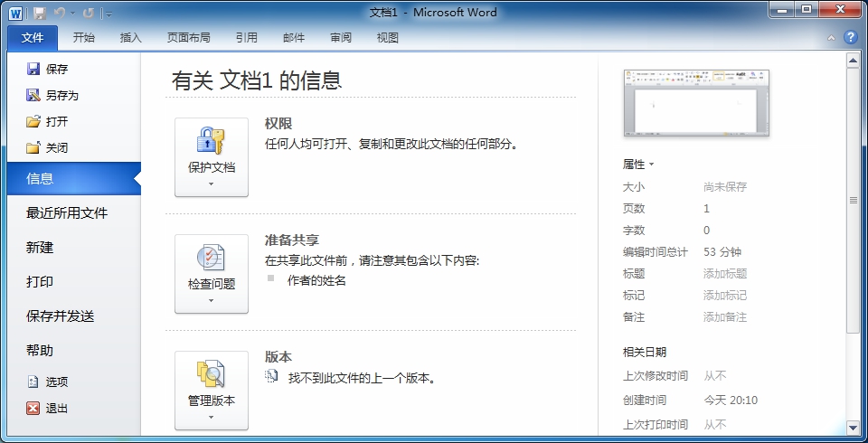This screenshot has width=868, height=443.
Task: Click the lock and key 保护文档 icon
Action: (x=211, y=141)
